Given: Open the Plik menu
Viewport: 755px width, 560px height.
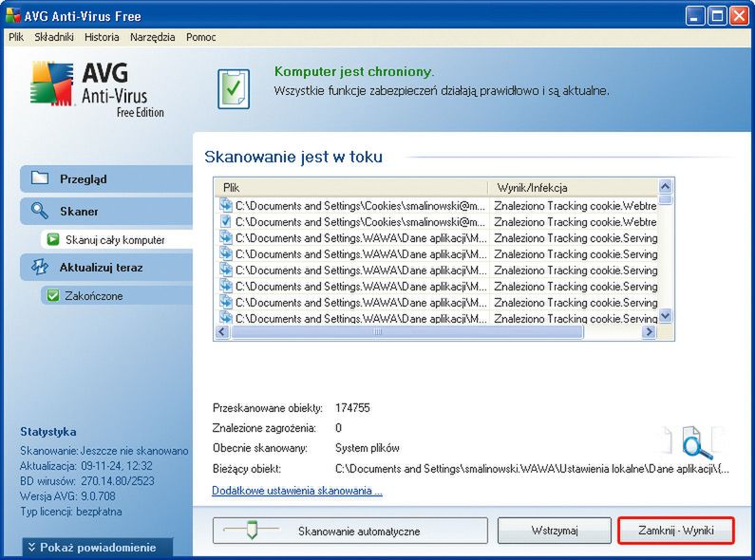Looking at the screenshot, I should click(x=16, y=37).
